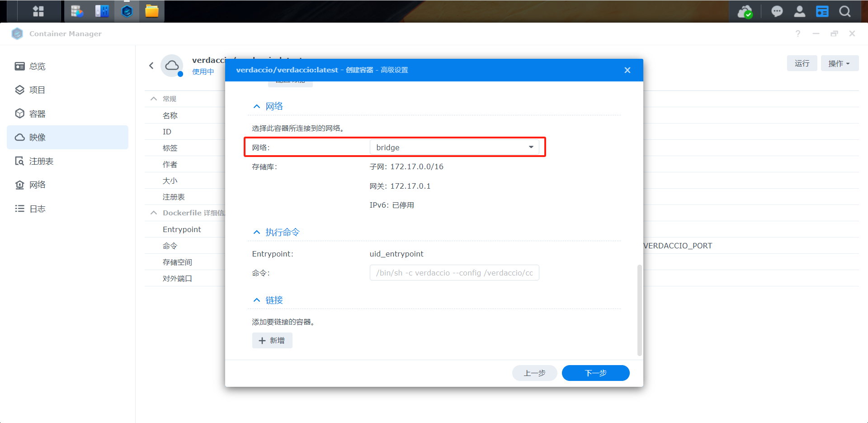Screen dimensions: 868x423
Task: Switch to Container Manager taskbar icon
Action: (127, 11)
